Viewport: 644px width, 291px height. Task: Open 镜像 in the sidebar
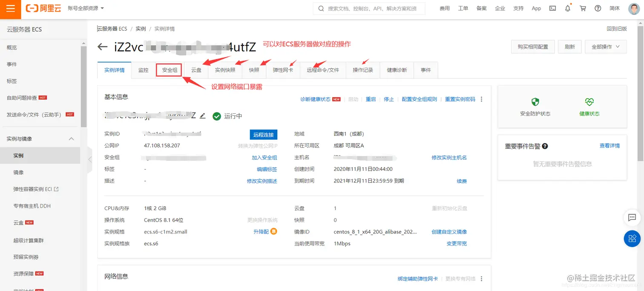(x=18, y=173)
